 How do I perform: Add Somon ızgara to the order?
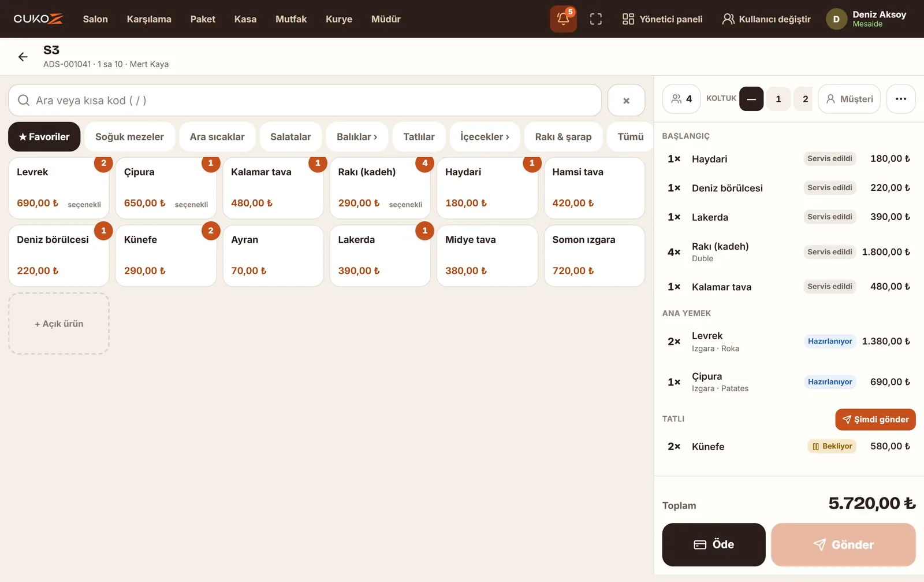tap(594, 256)
